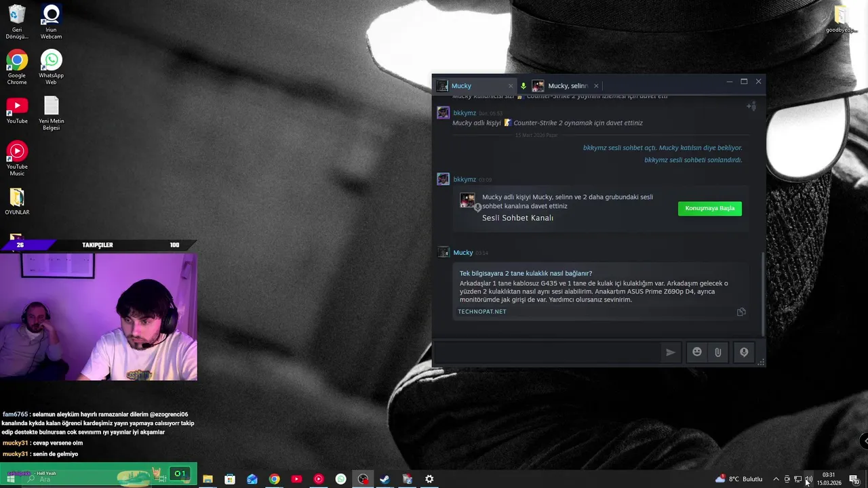Open the Tek bilgisayara 2 tane kulaklık link

pos(526,273)
